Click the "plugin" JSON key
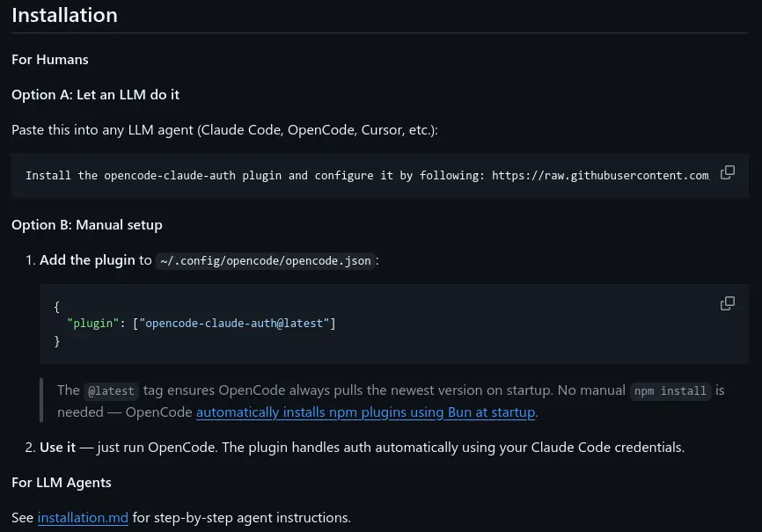The height and width of the screenshot is (532, 762). [x=92, y=323]
